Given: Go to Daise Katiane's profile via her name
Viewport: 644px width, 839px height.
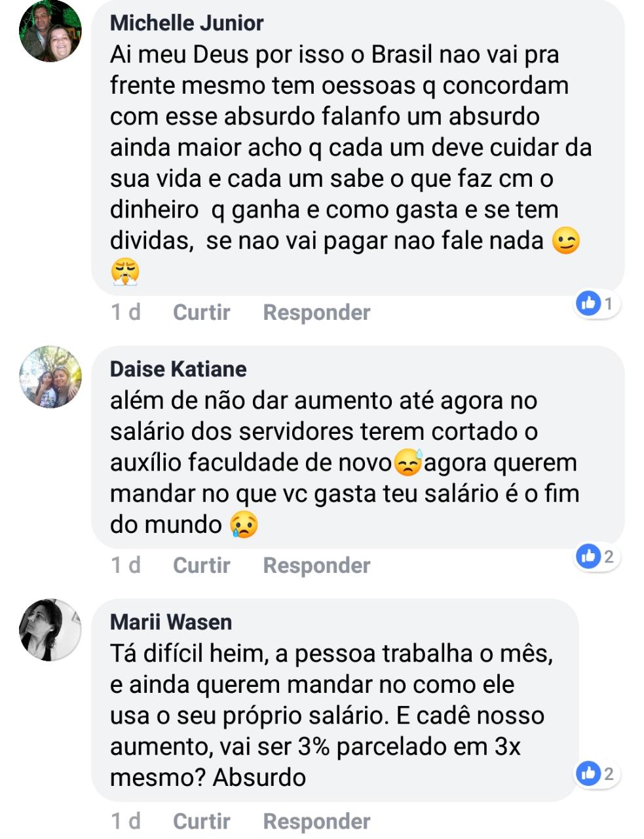Looking at the screenshot, I should 178,369.
